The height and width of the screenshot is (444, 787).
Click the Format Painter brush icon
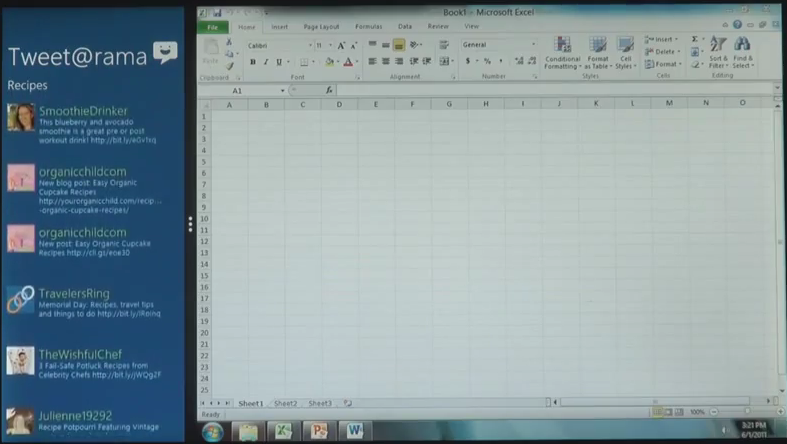[230, 66]
